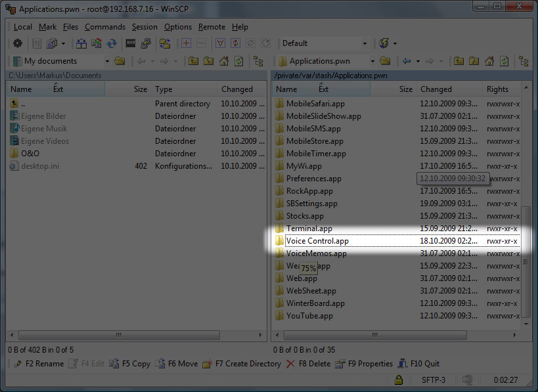The width and height of the screenshot is (538, 392).
Task: Select Eigene Musik folder
Action: (x=136, y=129)
